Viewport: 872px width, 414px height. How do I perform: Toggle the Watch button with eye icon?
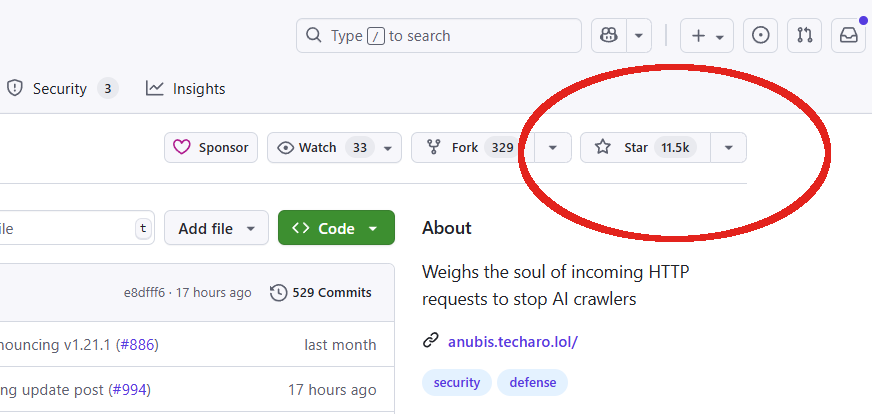[334, 147]
